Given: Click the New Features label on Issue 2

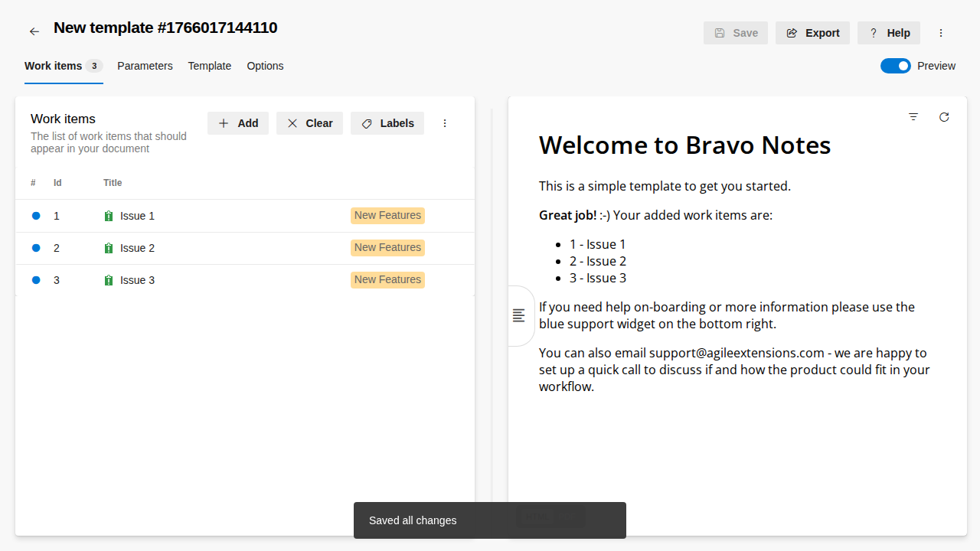Looking at the screenshot, I should pos(387,248).
